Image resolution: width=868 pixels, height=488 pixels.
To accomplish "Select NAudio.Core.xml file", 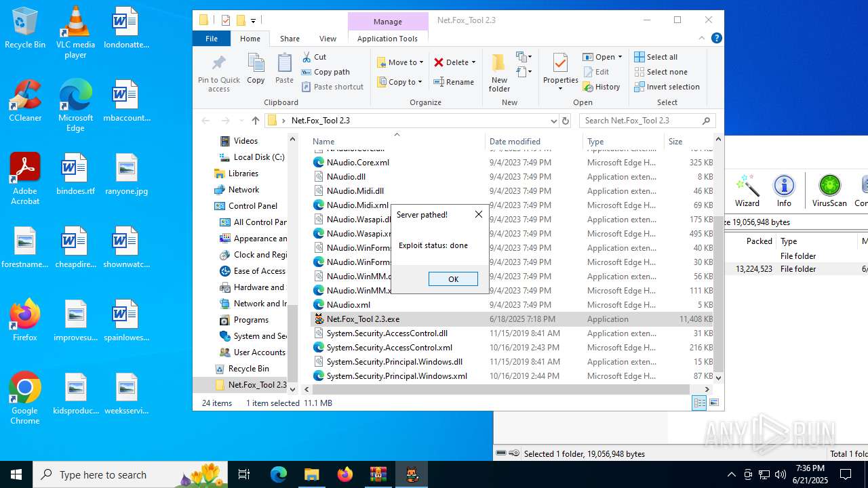I will click(512, 163).
